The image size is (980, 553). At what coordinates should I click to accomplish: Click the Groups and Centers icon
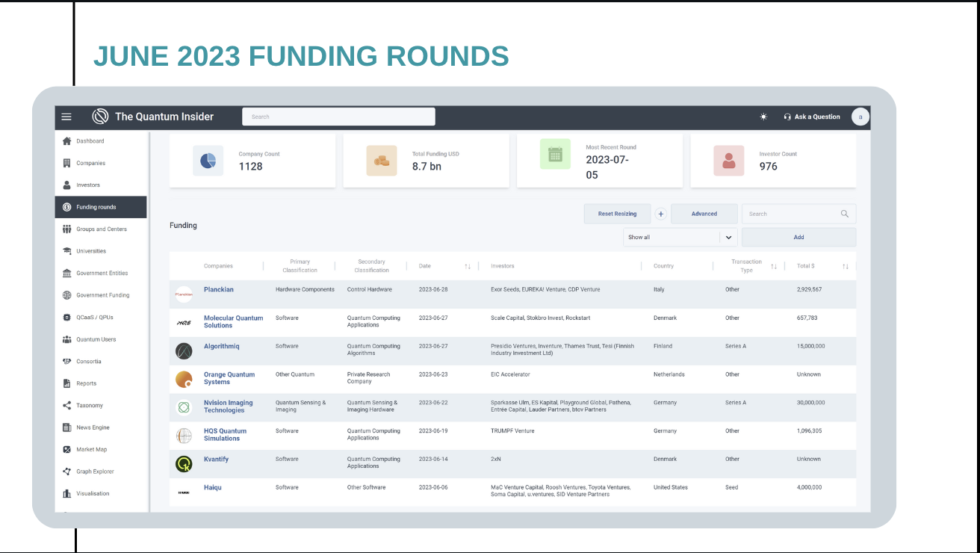click(67, 229)
